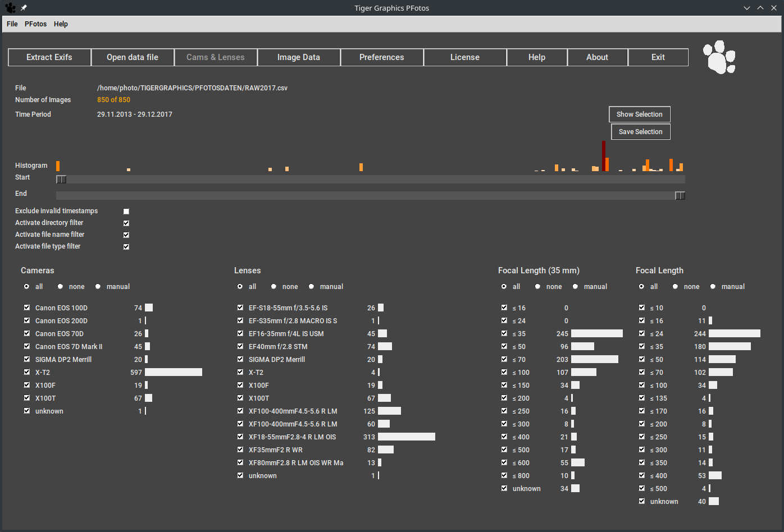Viewport: 784px width, 532px height.
Task: Open the PFotos menu
Action: (x=35, y=24)
